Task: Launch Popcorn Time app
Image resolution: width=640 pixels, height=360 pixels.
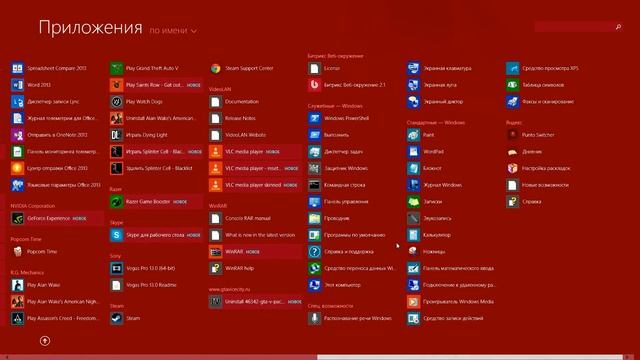Action: 34,251
